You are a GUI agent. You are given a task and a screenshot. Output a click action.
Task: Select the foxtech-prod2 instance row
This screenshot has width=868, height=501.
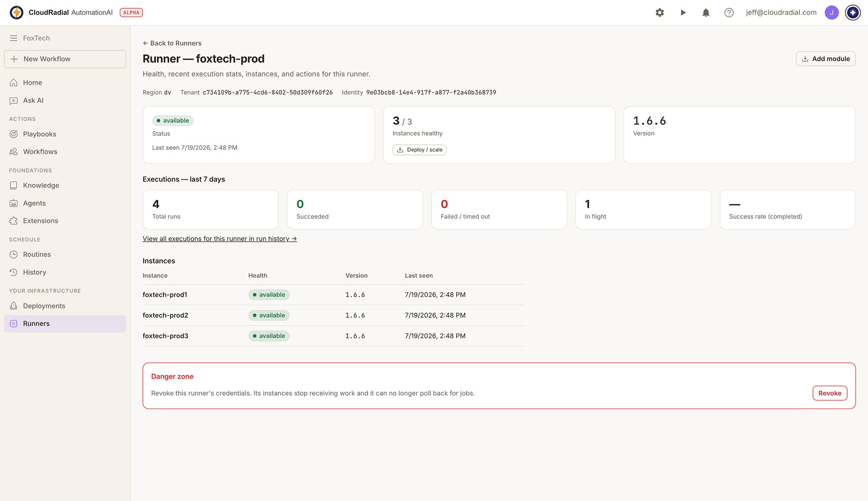tap(333, 316)
